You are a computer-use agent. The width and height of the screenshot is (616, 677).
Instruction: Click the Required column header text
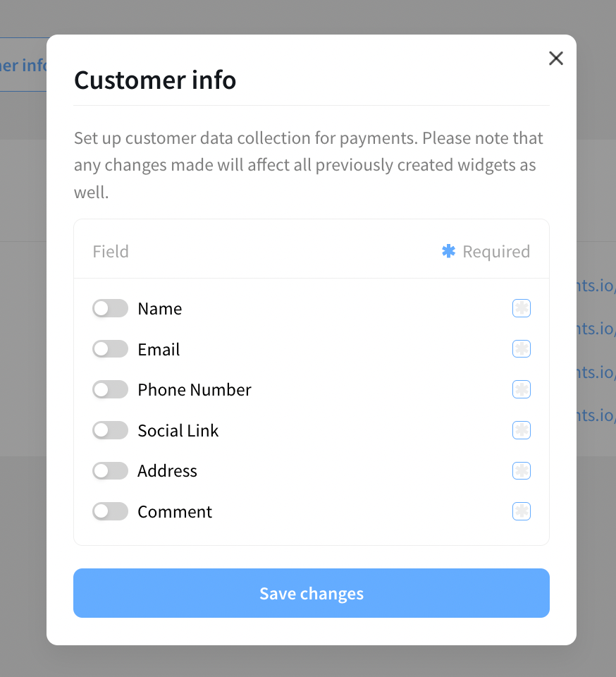(496, 252)
